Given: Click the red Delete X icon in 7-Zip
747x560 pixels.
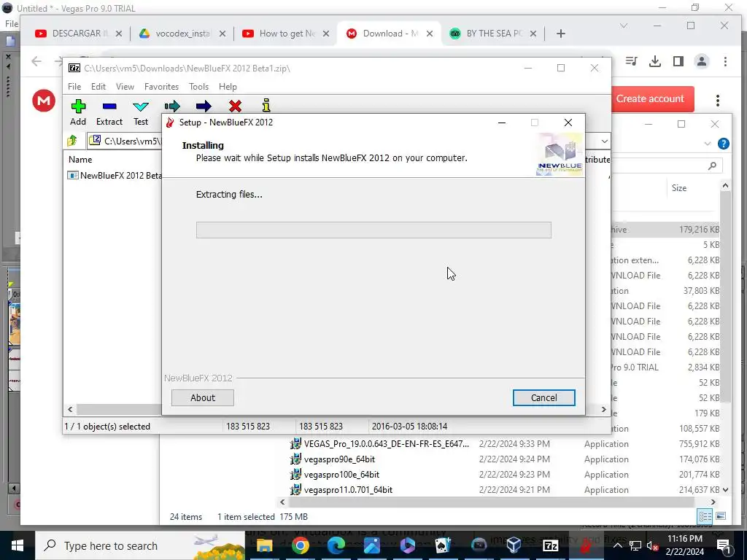Looking at the screenshot, I should (235, 106).
